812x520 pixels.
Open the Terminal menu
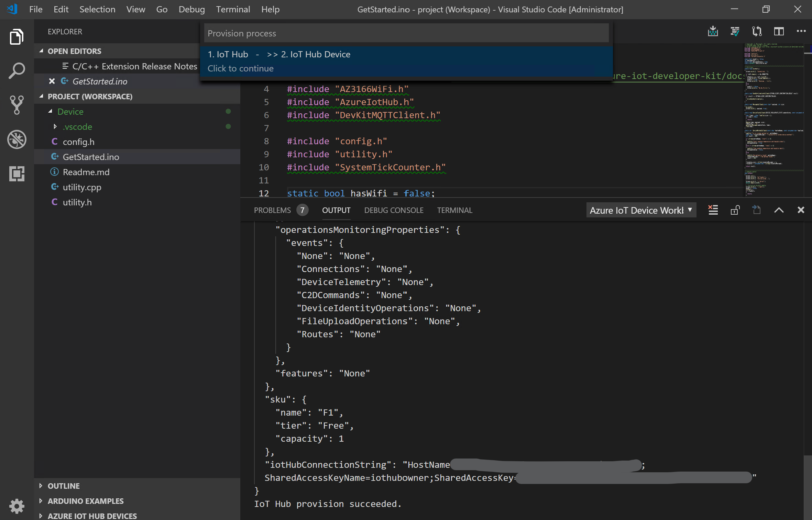(233, 9)
